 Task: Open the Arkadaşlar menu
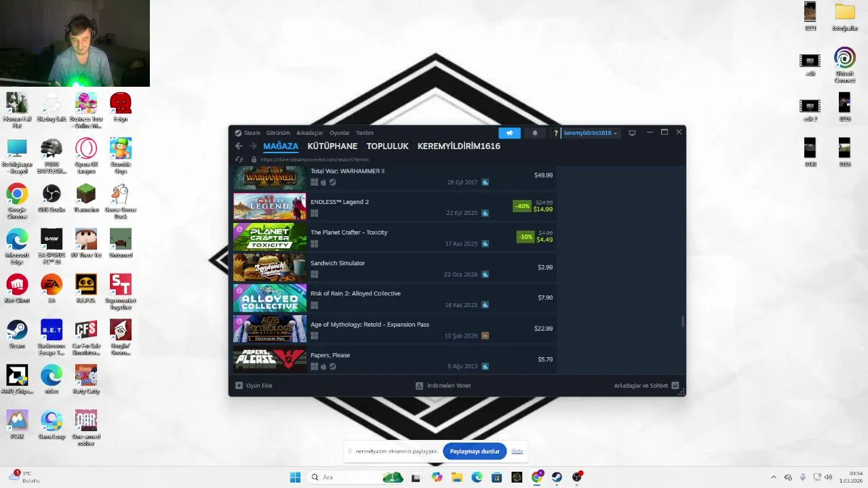tap(310, 133)
